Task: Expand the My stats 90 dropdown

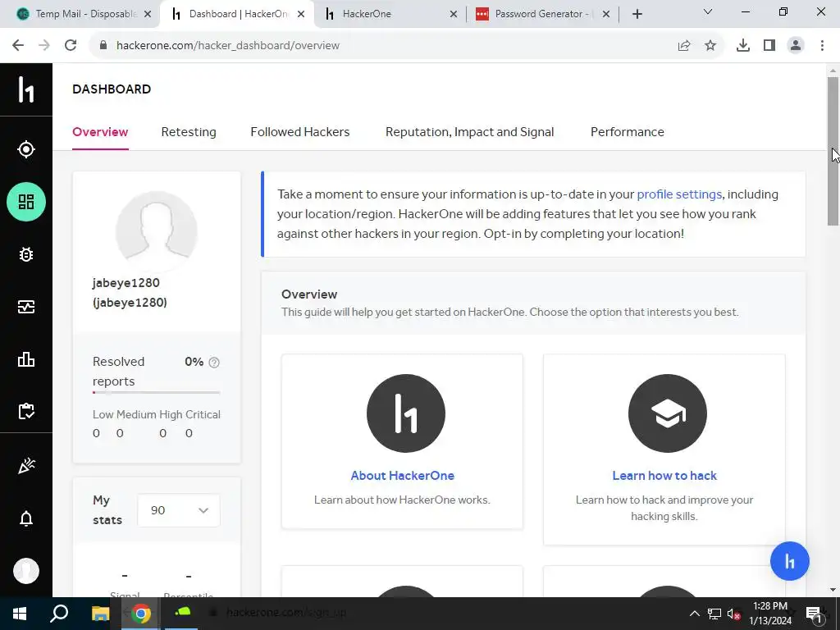Action: pos(178,510)
